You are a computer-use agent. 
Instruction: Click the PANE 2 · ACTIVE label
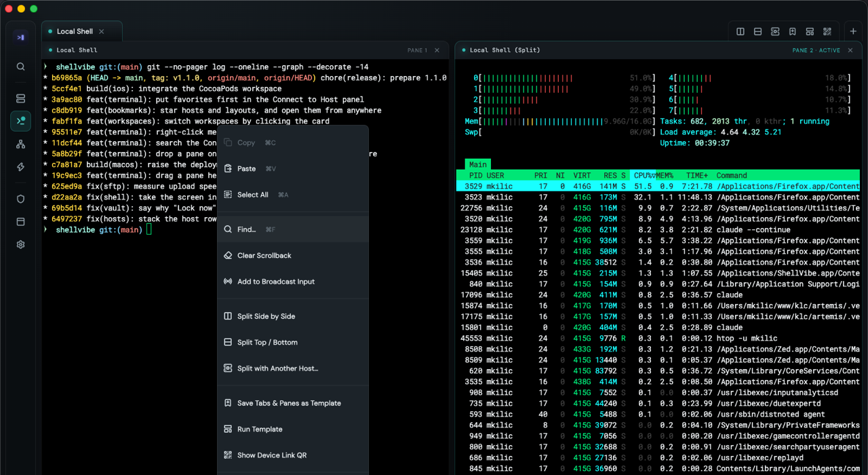click(x=816, y=50)
